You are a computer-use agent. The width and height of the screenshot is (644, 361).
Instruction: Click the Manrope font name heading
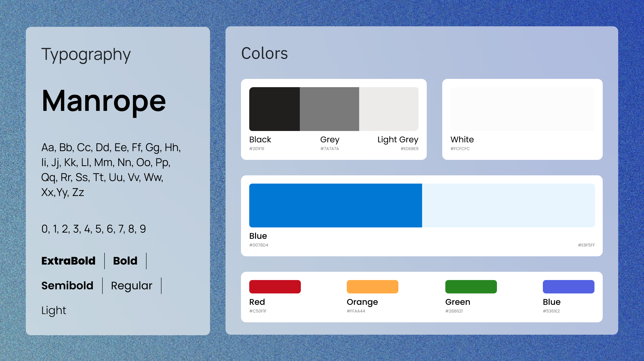click(x=103, y=102)
